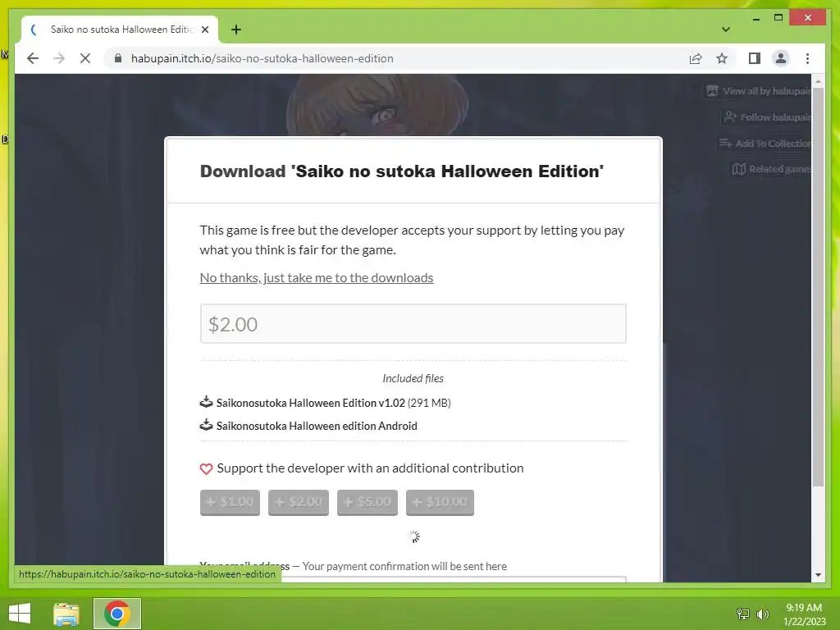The image size is (840, 630).
Task: Open a new tab with plus button
Action: coord(236,30)
